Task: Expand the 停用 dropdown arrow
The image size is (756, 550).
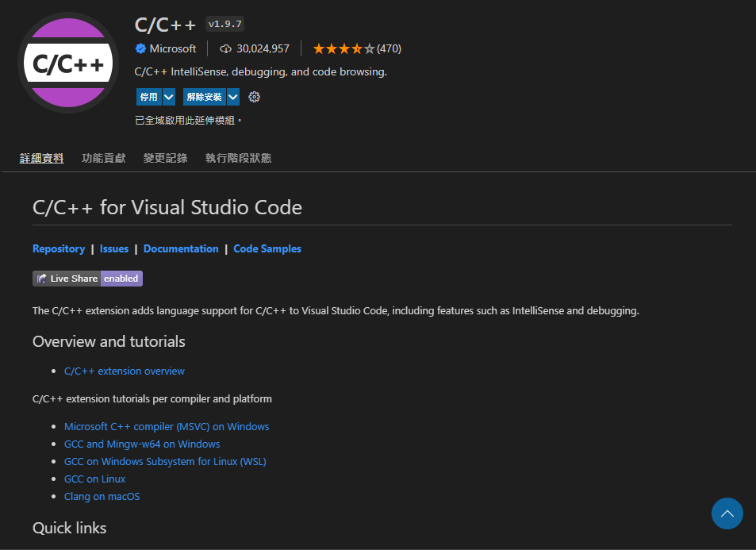Action: coord(169,97)
